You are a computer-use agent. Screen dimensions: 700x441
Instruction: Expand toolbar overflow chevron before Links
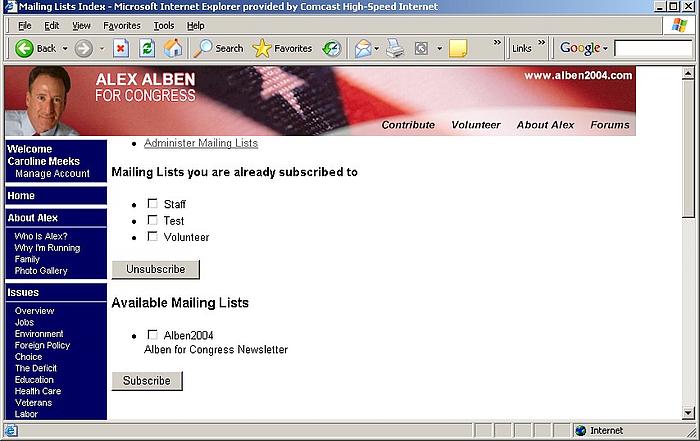(497, 42)
